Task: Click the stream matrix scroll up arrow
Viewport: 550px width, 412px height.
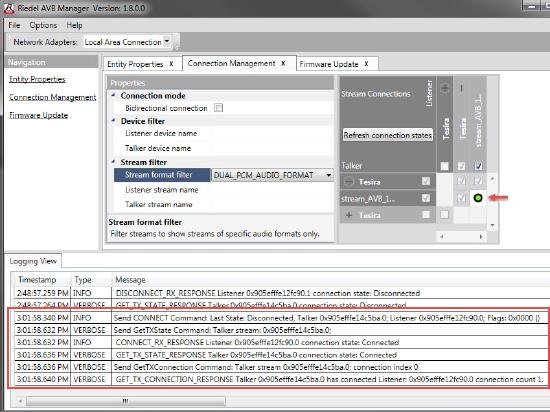Action: pos(492,179)
